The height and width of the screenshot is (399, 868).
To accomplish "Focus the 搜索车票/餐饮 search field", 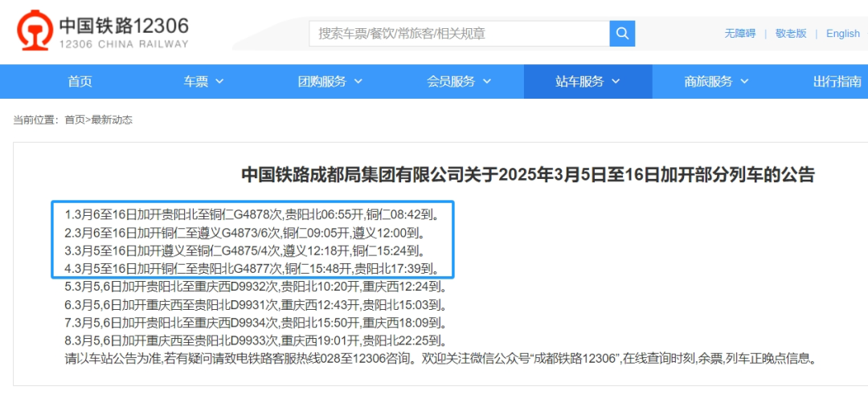I will pos(460,34).
